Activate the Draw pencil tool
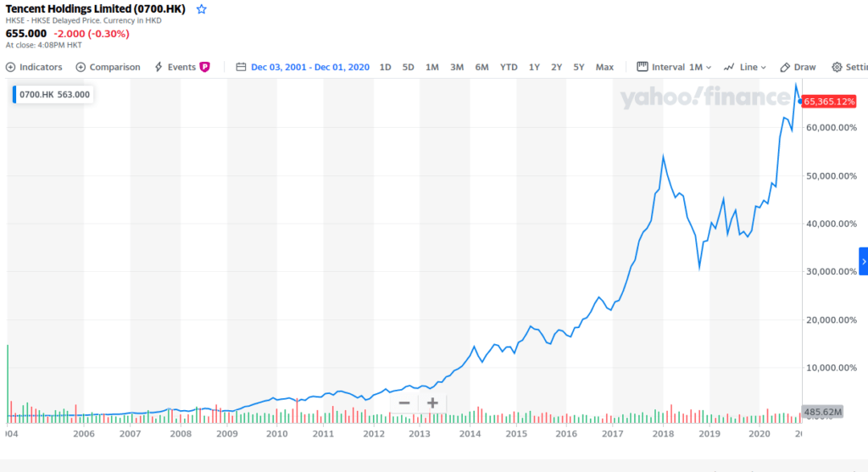 pos(798,67)
